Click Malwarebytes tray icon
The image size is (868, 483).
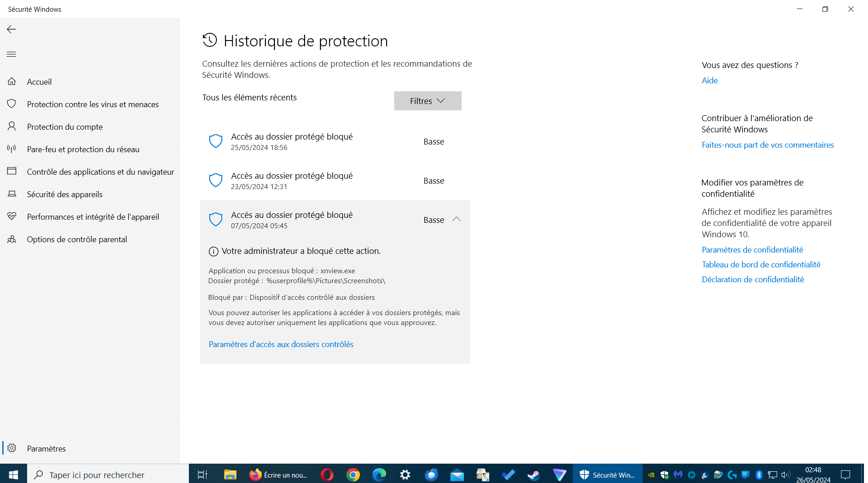click(x=678, y=474)
